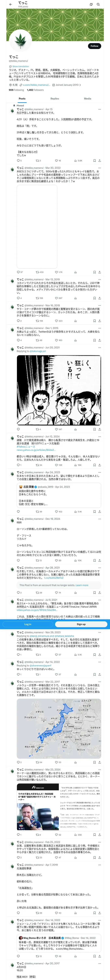Open more options on the Nov 16, 2019 post
Image resolution: width=110 pixels, height=980 pixels.
[99, 305]
